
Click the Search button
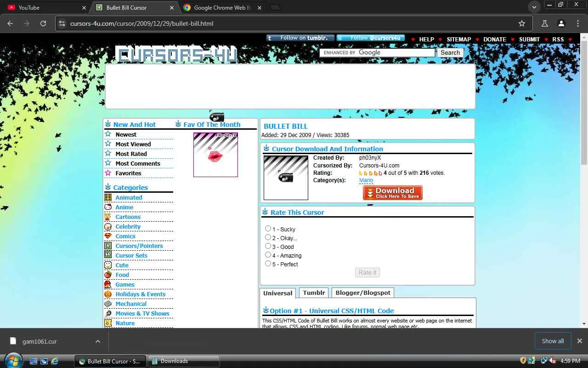(x=450, y=52)
